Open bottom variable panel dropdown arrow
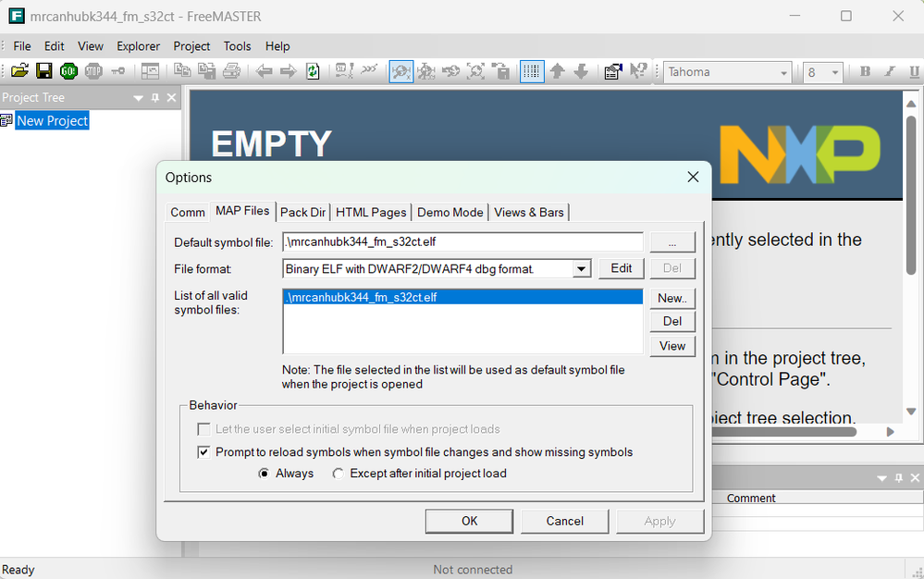The height and width of the screenshot is (579, 924). (x=881, y=478)
